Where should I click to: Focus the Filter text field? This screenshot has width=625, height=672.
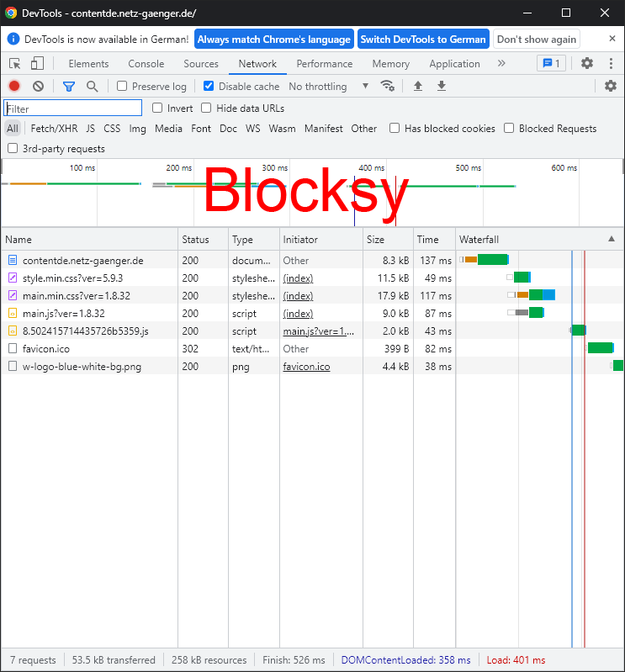coord(73,108)
